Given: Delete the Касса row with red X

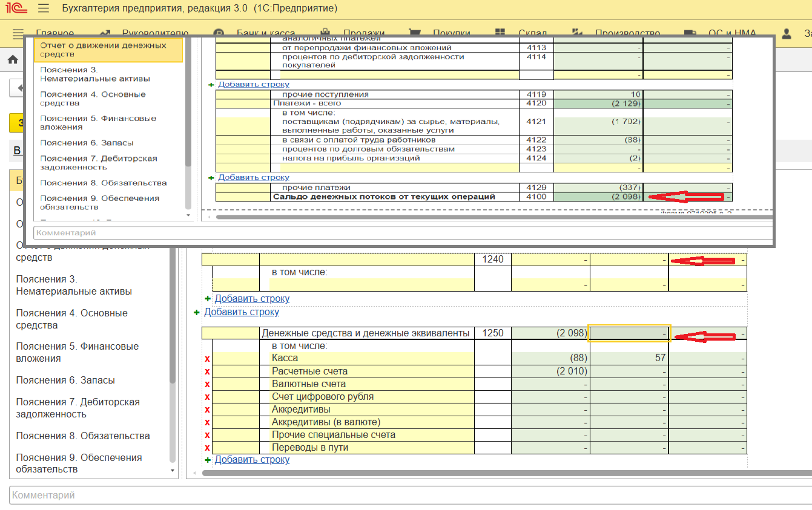Looking at the screenshot, I should point(207,359).
